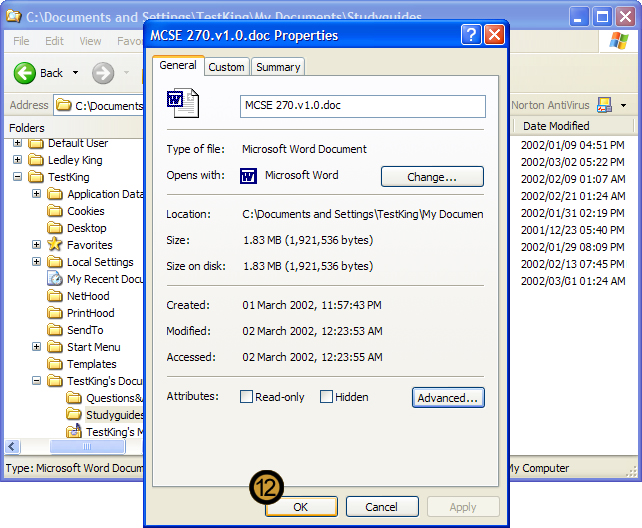Image resolution: width=642 pixels, height=528 pixels.
Task: Click the Norton AntiVirus toolbar icon
Action: 604,105
